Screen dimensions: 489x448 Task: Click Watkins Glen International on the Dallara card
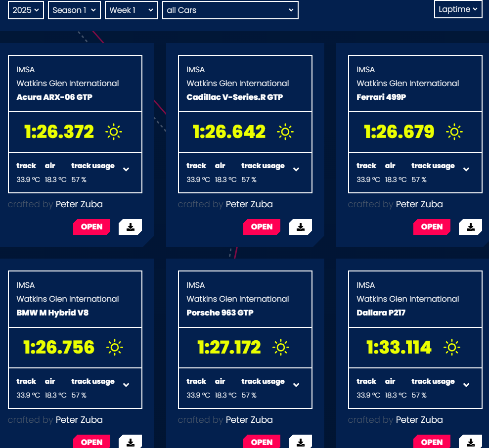[x=408, y=299]
